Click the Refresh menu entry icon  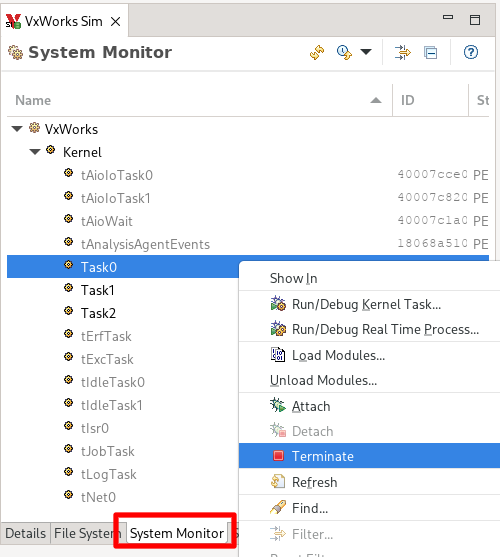[x=278, y=482]
